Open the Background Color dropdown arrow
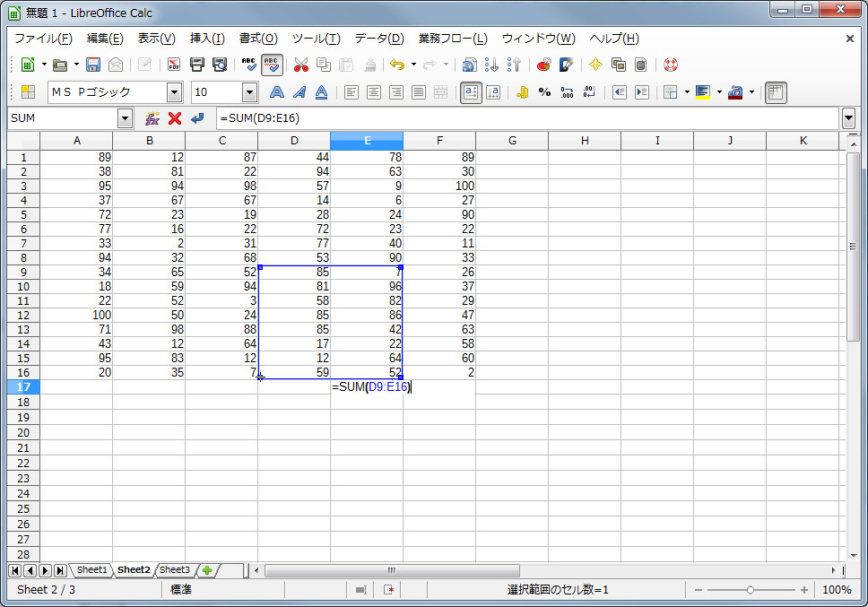Viewport: 868px width, 607px height. (x=719, y=92)
